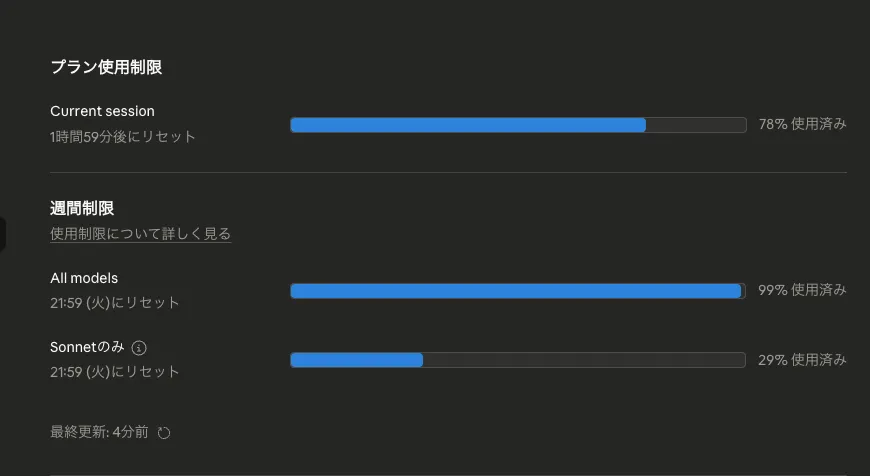Click the Current session label
The image size is (870, 476).
click(102, 111)
